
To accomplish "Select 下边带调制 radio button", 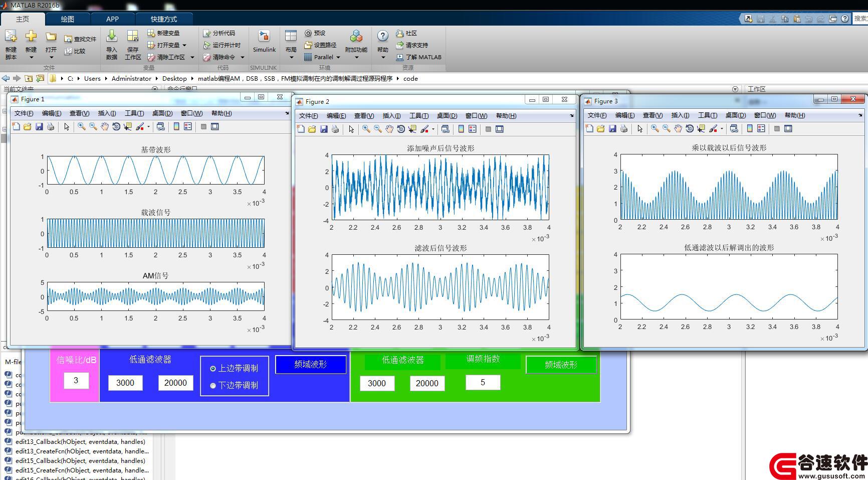I will coord(213,386).
